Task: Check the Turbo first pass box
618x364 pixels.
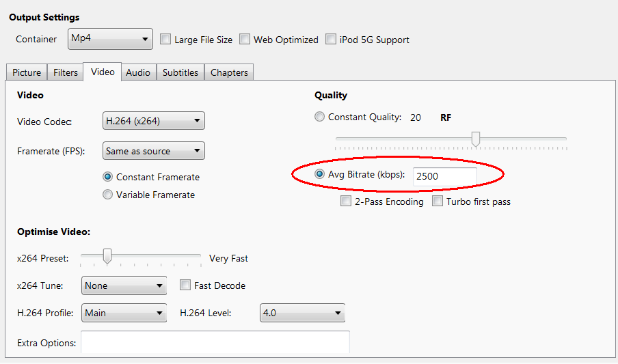Action: tap(438, 201)
